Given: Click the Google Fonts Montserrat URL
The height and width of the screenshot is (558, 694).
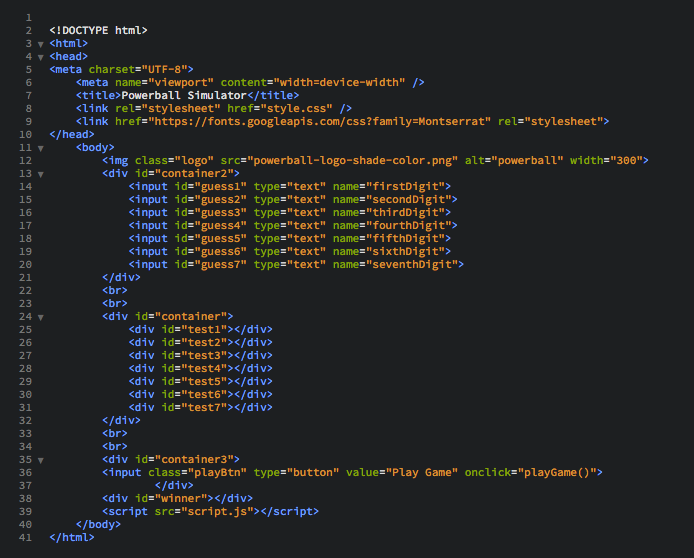Looking at the screenshot, I should (x=319, y=121).
